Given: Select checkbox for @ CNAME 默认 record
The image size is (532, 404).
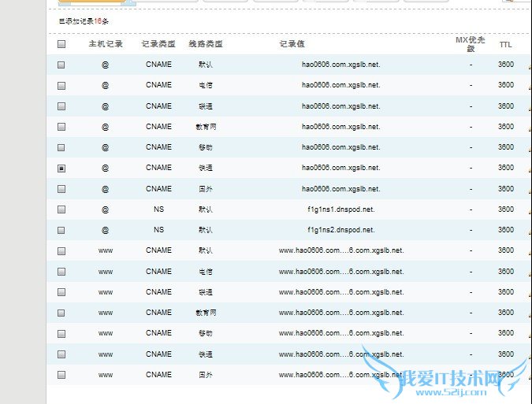Looking at the screenshot, I should (x=61, y=65).
